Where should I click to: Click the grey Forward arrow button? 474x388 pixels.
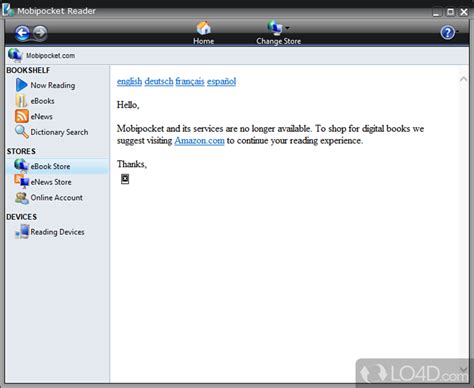tap(40, 33)
